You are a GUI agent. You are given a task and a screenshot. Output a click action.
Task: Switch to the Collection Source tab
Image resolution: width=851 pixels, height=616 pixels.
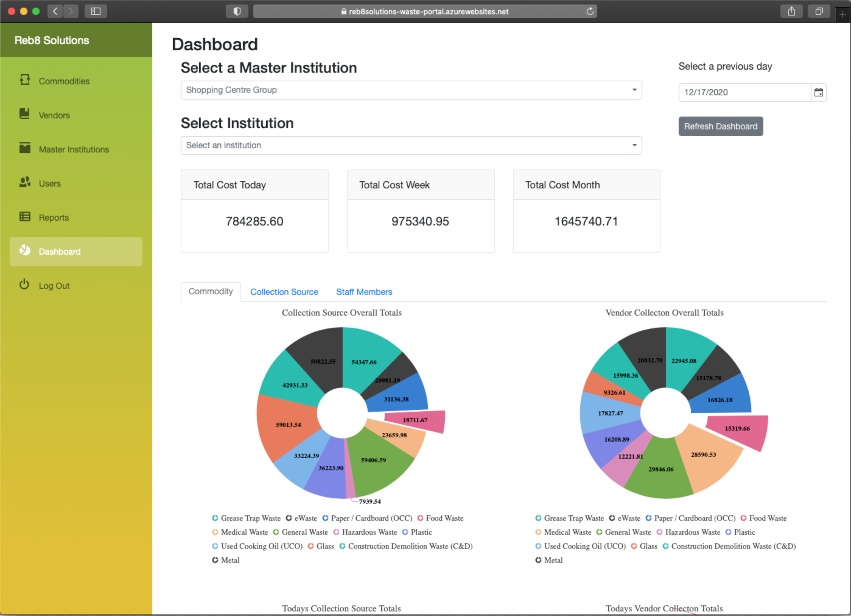pyautogui.click(x=284, y=292)
